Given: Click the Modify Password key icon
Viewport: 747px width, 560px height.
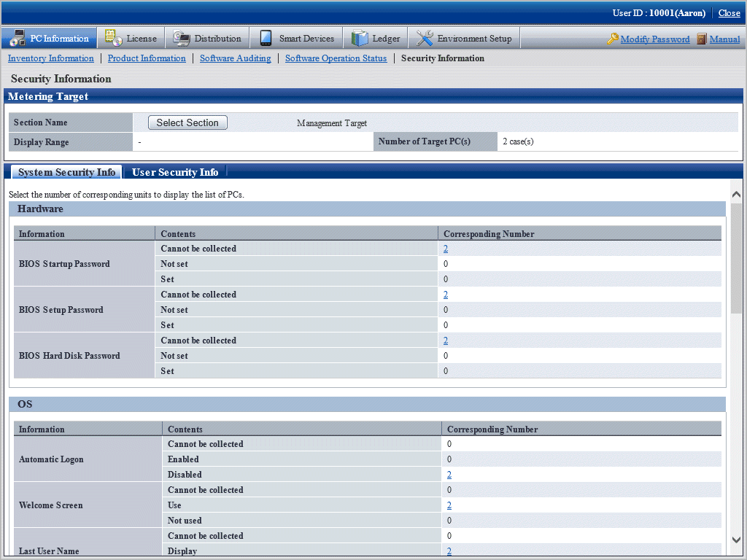Looking at the screenshot, I should [x=613, y=39].
